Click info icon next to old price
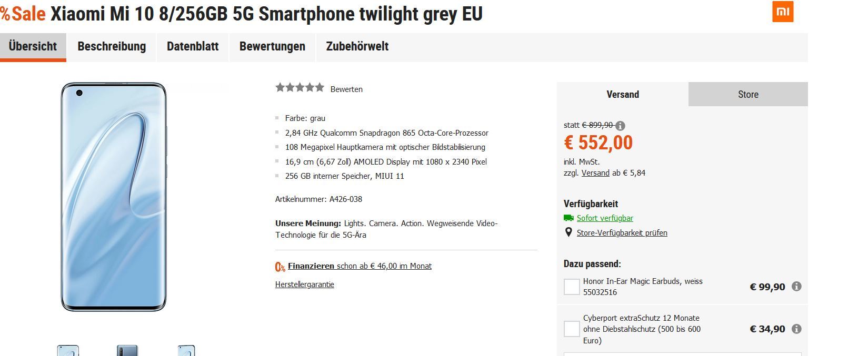This screenshot has width=868, height=356. tap(620, 126)
